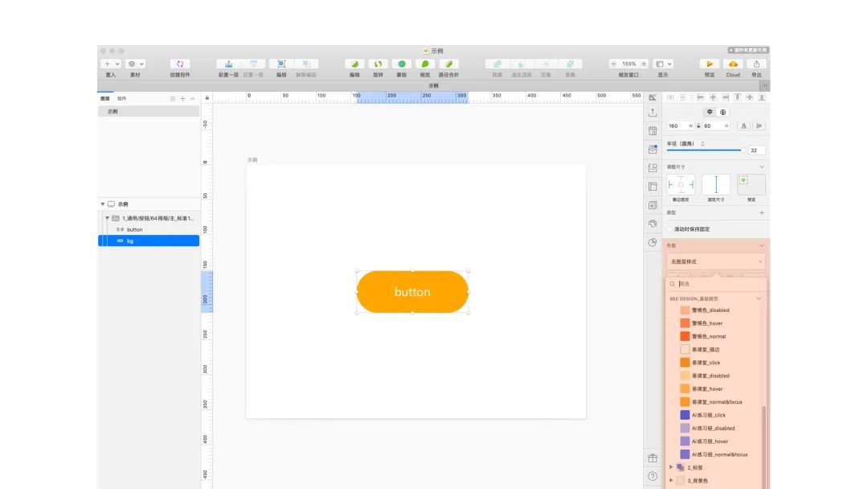The height and width of the screenshot is (489, 868).
Task: Tick the 滚动时保持固定 checkbox
Action: [x=669, y=229]
